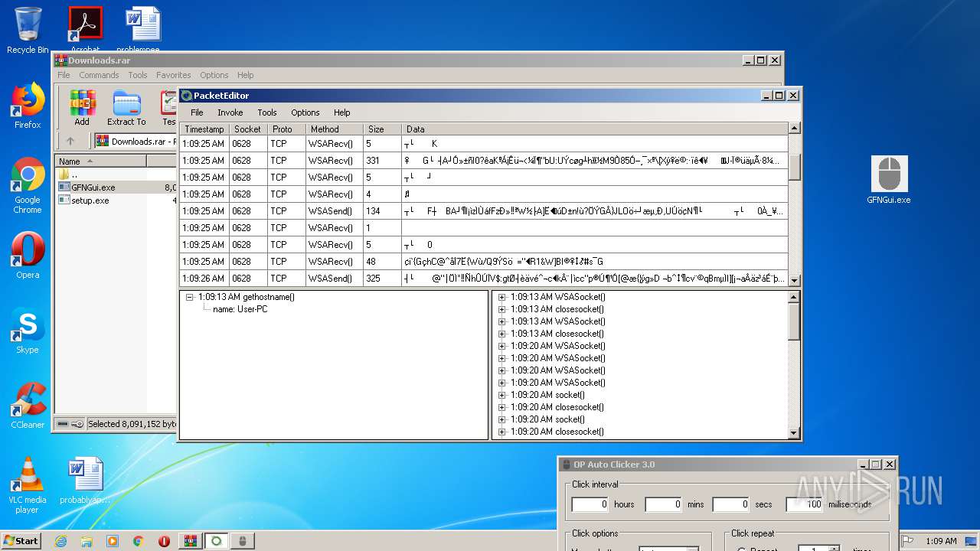Focus the mins field in Auto Clicker
Screen dimensions: 980x551
[663, 504]
